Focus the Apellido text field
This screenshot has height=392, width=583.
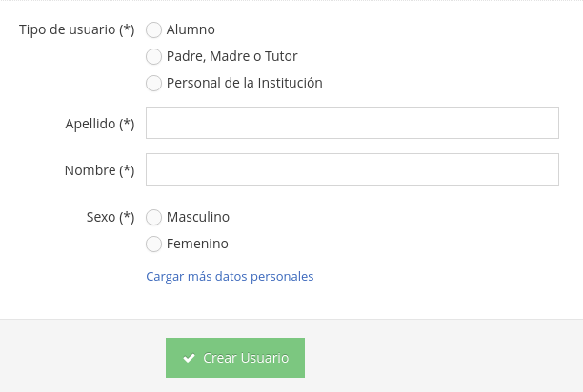pyautogui.click(x=352, y=123)
